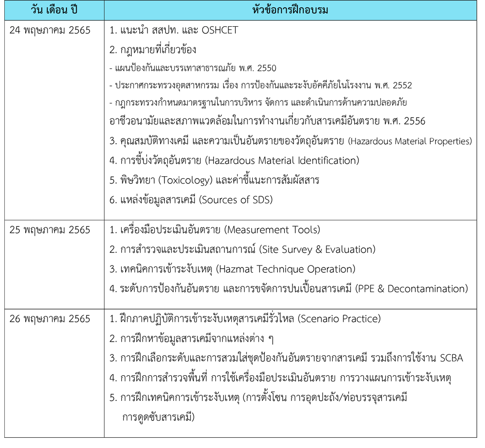Click the word "เดือน" in the header
Viewport: 485px width, 448px height.
coord(57,10)
